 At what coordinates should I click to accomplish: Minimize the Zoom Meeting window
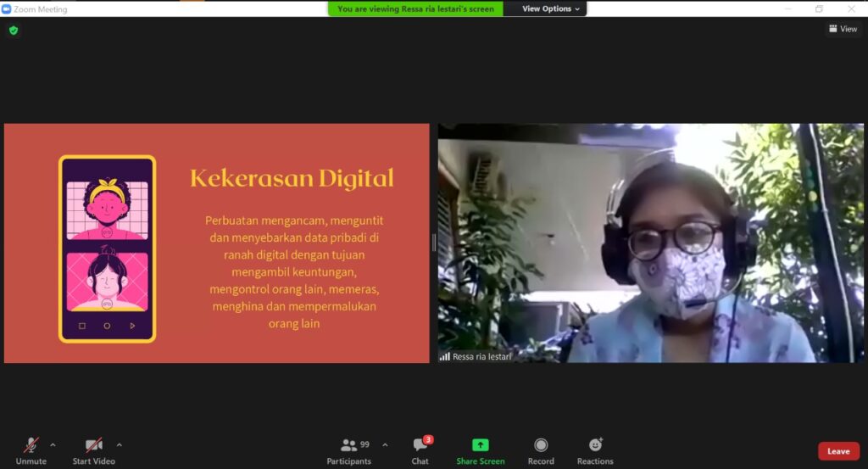(x=787, y=8)
